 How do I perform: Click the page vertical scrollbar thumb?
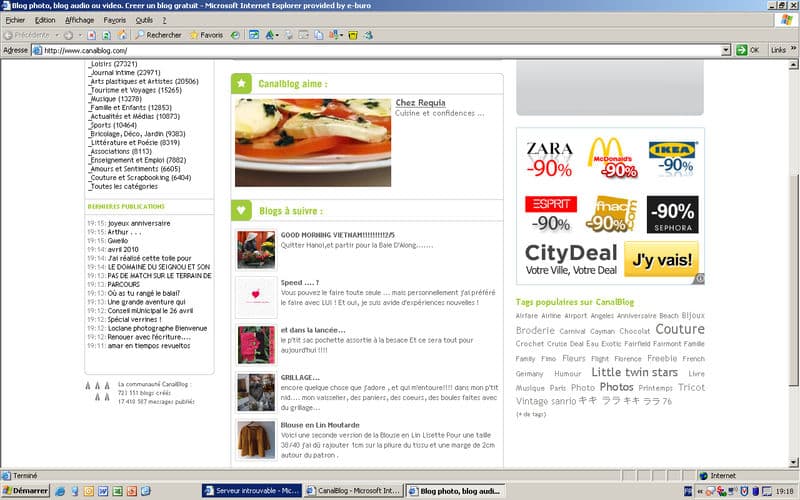pyautogui.click(x=793, y=280)
